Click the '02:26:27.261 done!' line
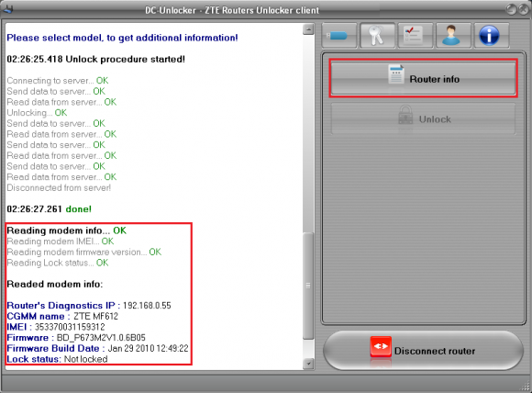The width and height of the screenshot is (532, 393). 50,209
